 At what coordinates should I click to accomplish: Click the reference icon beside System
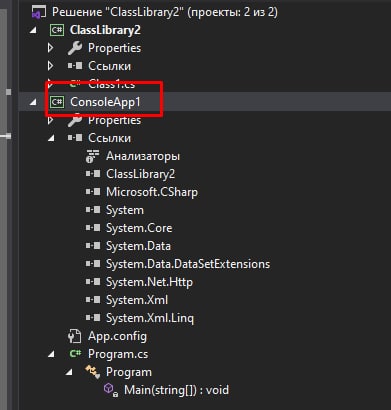[x=93, y=210]
